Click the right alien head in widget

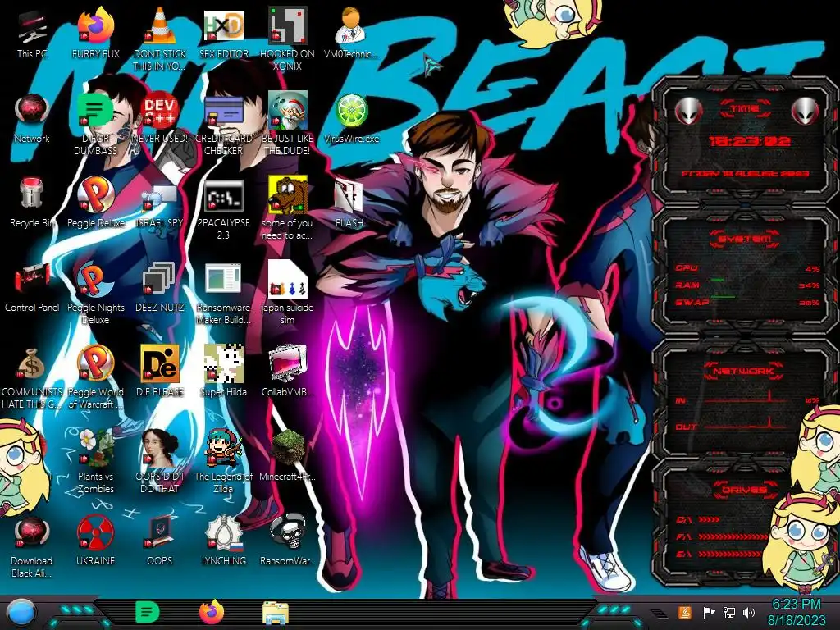pos(806,111)
